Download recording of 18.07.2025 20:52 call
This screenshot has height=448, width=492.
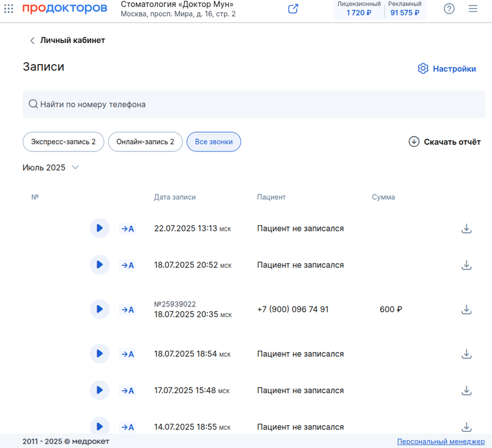pos(467,265)
